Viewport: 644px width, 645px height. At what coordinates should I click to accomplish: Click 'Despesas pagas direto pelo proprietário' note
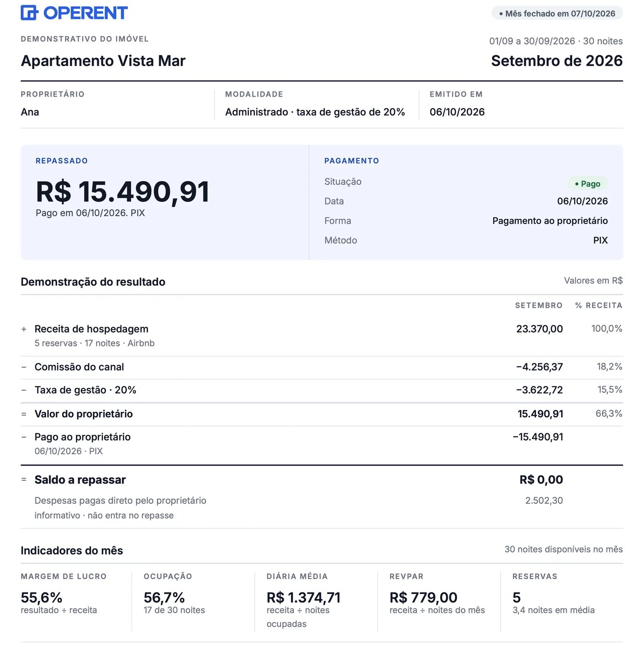[x=121, y=501]
